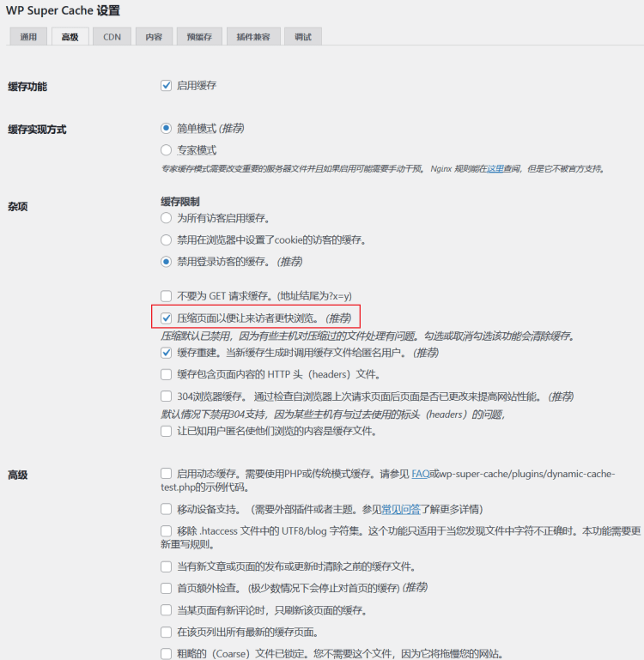The width and height of the screenshot is (644, 660).
Task: Open the FAQ link
Action: pos(421,474)
